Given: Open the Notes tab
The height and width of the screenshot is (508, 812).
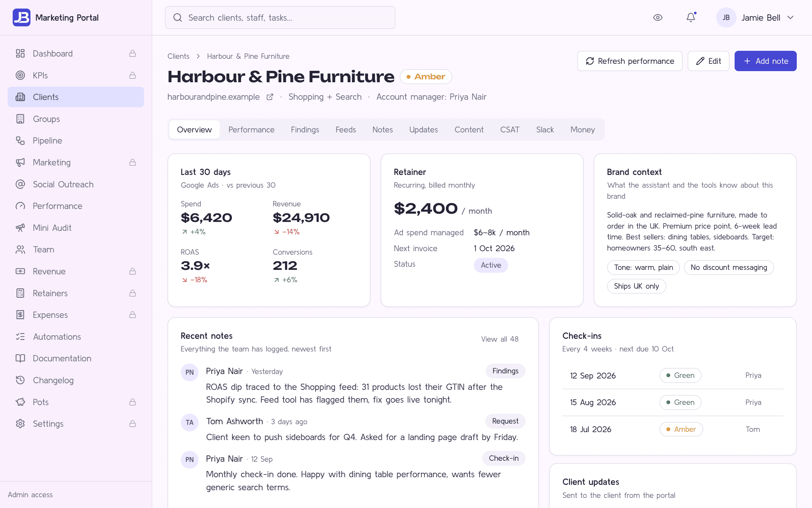Looking at the screenshot, I should click(x=383, y=130).
